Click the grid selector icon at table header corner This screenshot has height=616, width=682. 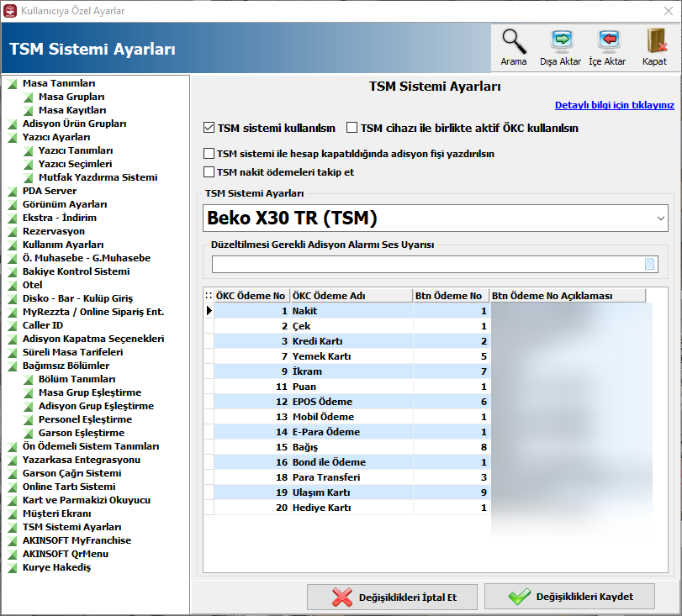coord(209,296)
